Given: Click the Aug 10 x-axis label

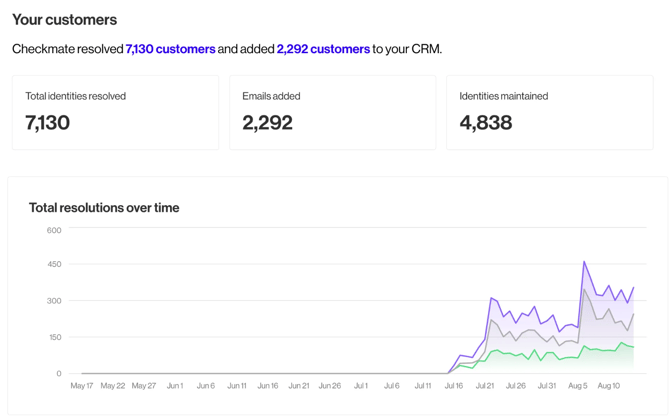Looking at the screenshot, I should [x=609, y=386].
